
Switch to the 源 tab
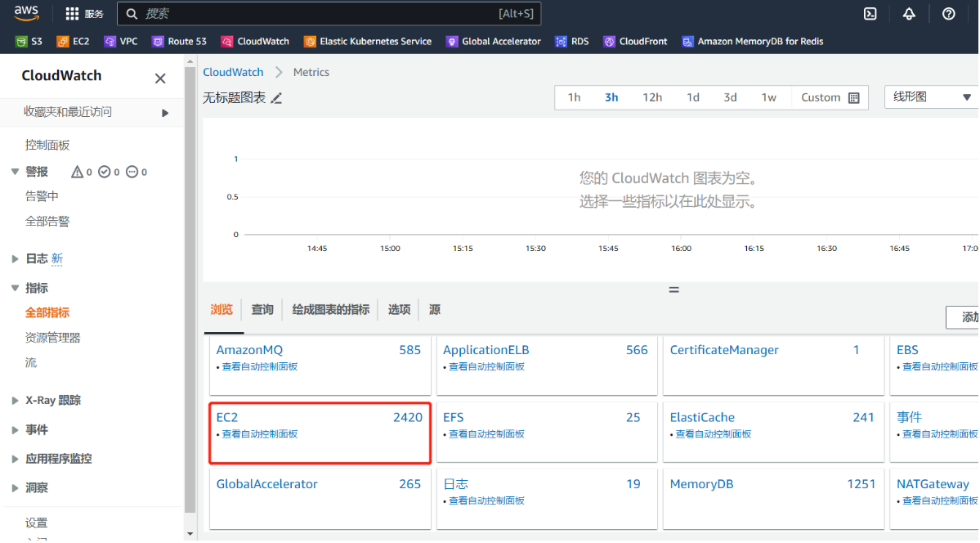coord(434,310)
